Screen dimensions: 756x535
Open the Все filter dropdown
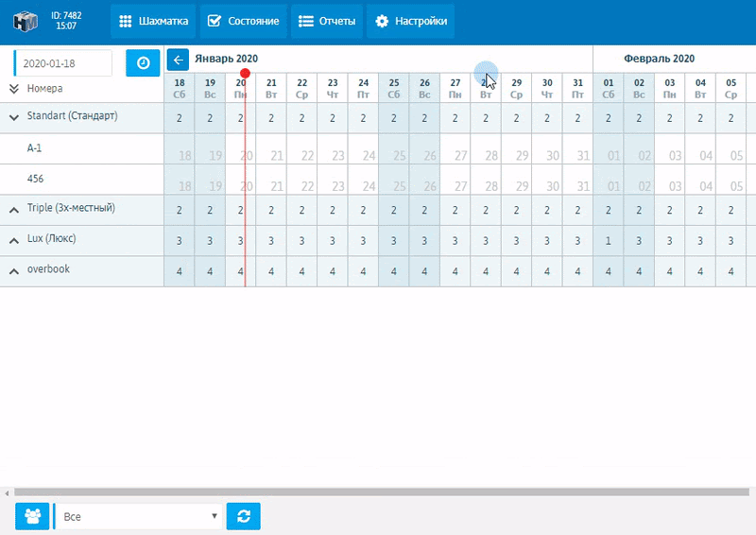[138, 516]
